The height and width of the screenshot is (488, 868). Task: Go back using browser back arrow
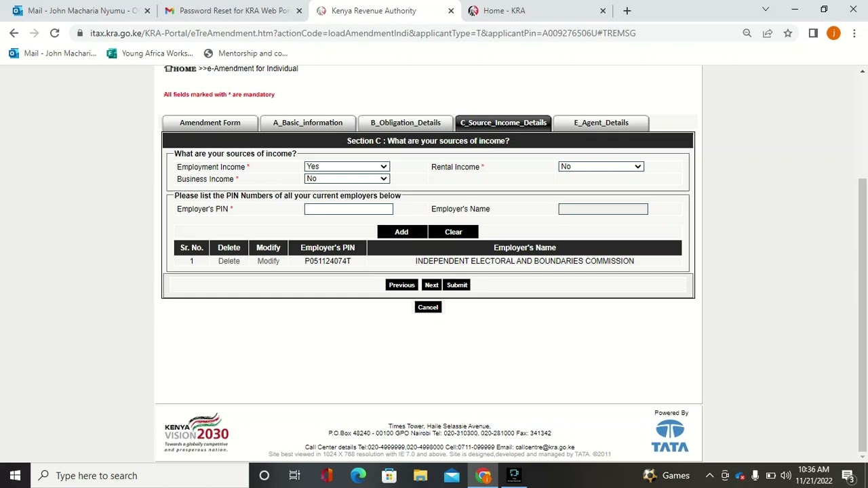click(14, 33)
